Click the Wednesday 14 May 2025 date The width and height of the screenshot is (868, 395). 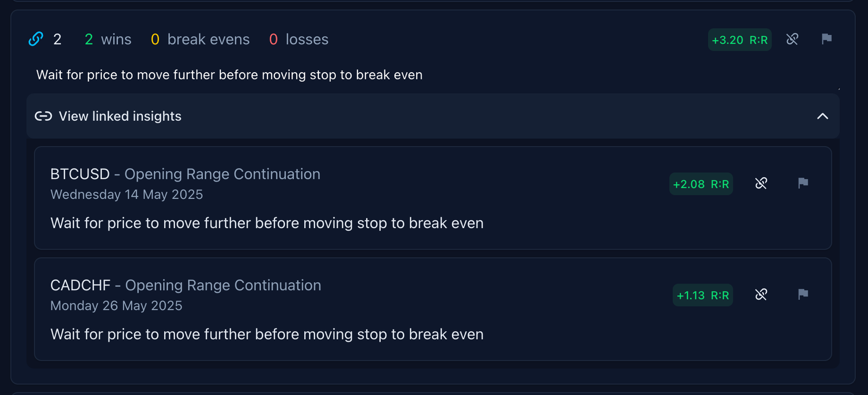click(126, 195)
